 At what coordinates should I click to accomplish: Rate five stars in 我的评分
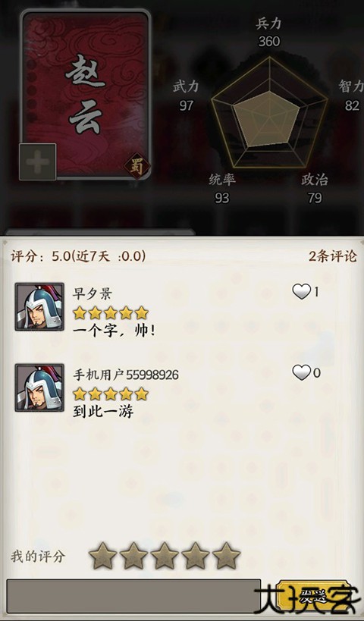226,556
